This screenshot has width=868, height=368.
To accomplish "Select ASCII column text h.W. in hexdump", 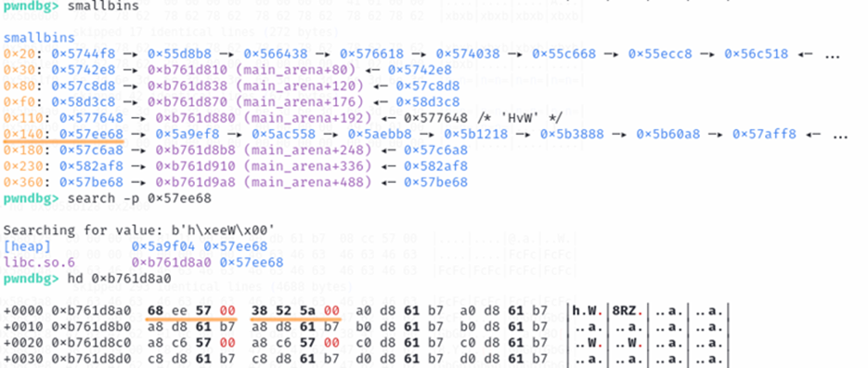I will (588, 309).
